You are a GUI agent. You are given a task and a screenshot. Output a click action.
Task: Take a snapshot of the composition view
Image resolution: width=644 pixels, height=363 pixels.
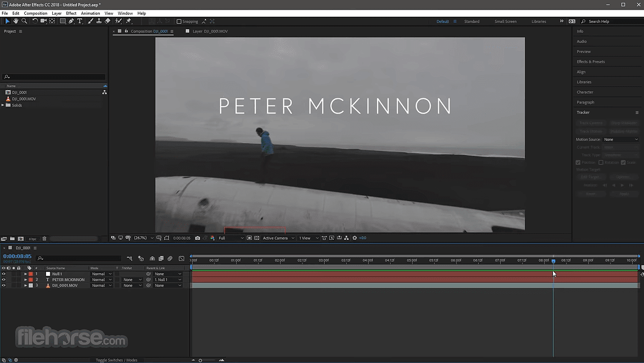click(x=197, y=238)
